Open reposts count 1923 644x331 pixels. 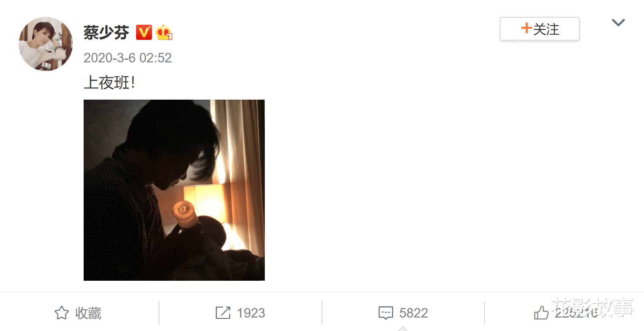coord(251,313)
